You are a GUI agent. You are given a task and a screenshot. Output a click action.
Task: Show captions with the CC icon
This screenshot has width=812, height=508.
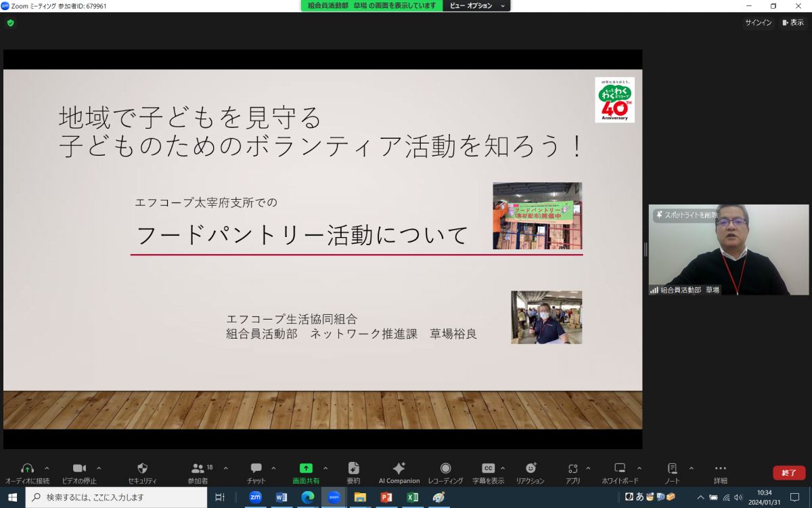(x=488, y=468)
